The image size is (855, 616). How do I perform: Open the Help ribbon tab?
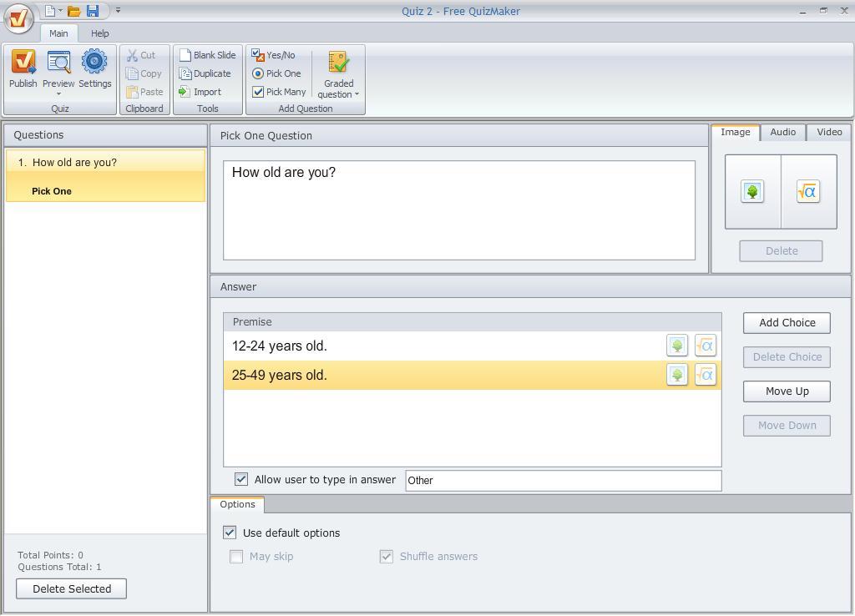tap(100, 33)
